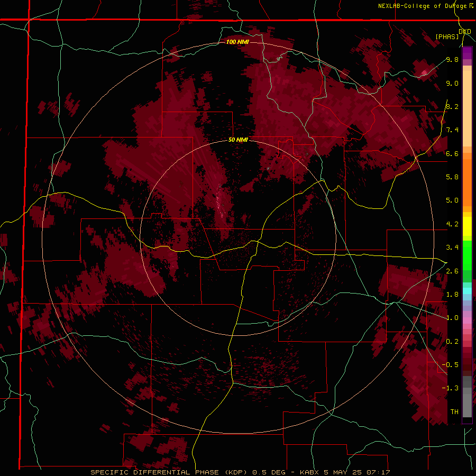Viewport: 476px width, 476px height.
Task: Click the 8.2 scale value label
Action: tap(452, 106)
